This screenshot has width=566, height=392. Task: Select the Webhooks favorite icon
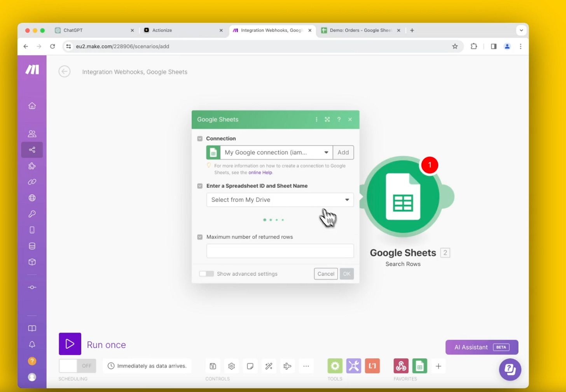point(401,366)
